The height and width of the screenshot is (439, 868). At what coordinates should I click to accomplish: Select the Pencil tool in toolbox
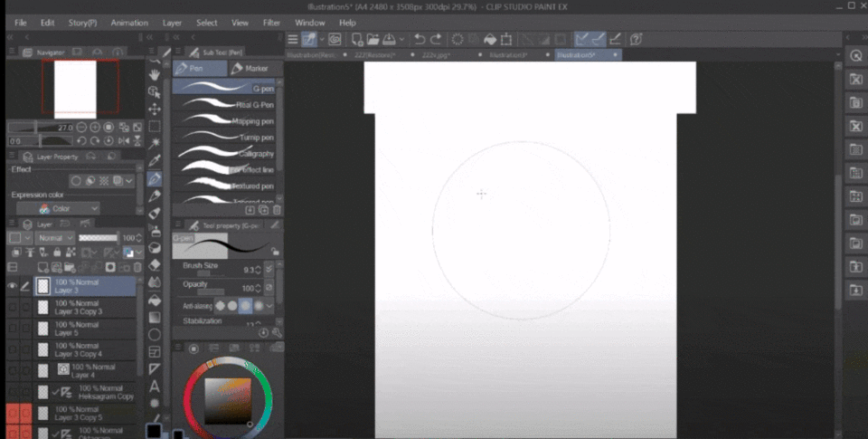pyautogui.click(x=155, y=196)
